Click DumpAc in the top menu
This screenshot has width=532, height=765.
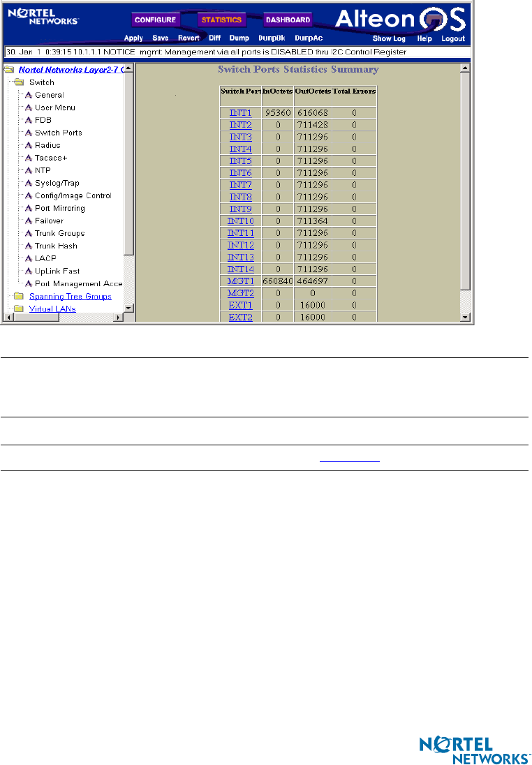pos(309,38)
